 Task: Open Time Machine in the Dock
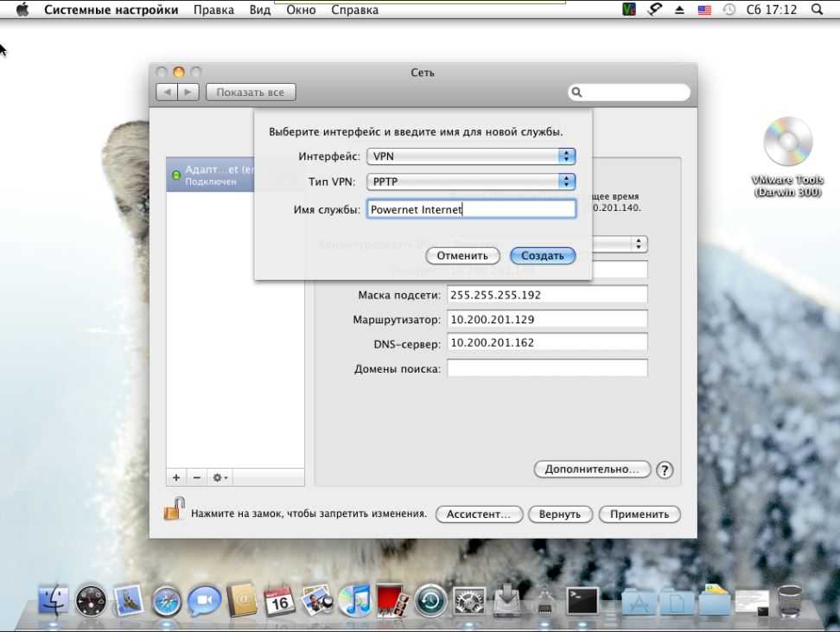pyautogui.click(x=430, y=601)
